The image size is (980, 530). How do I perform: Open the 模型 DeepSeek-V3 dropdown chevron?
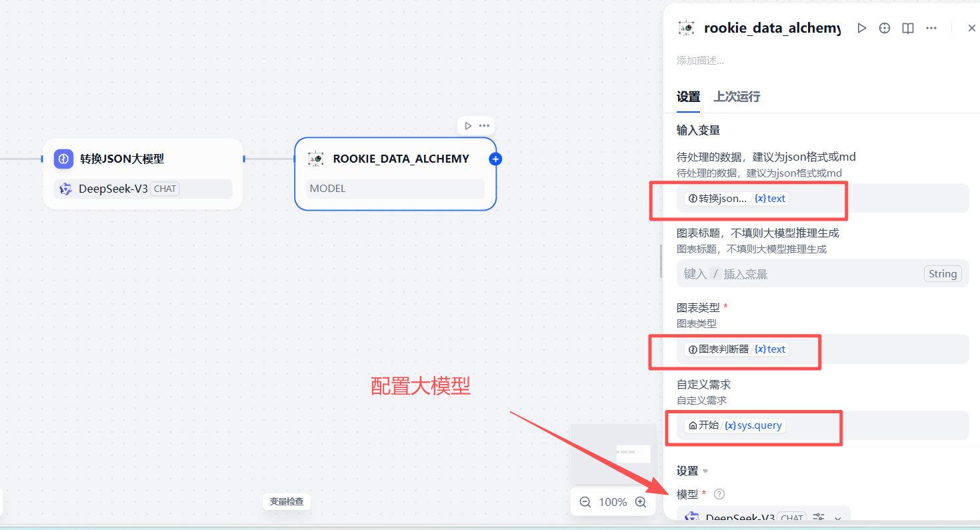[838, 518]
